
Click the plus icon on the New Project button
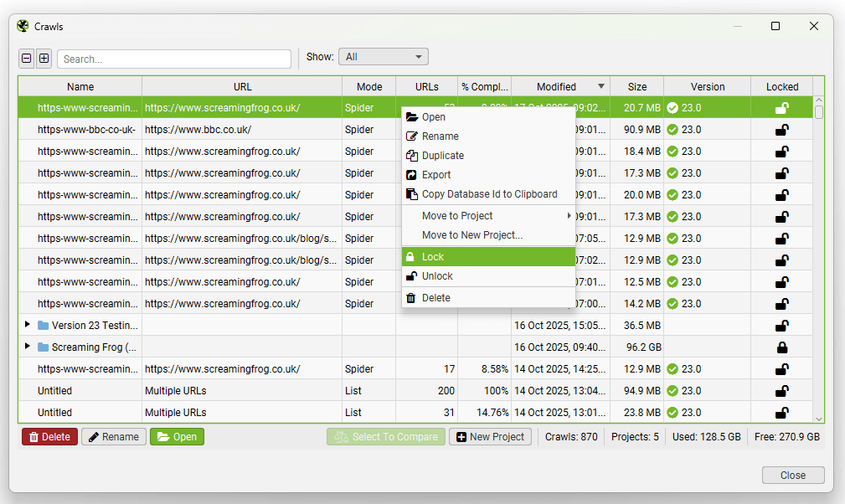point(461,436)
